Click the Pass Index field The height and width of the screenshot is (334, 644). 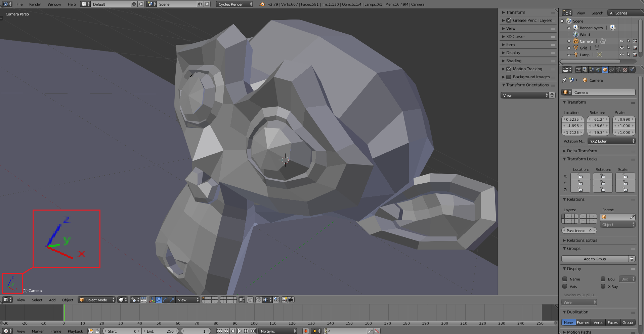[579, 230]
